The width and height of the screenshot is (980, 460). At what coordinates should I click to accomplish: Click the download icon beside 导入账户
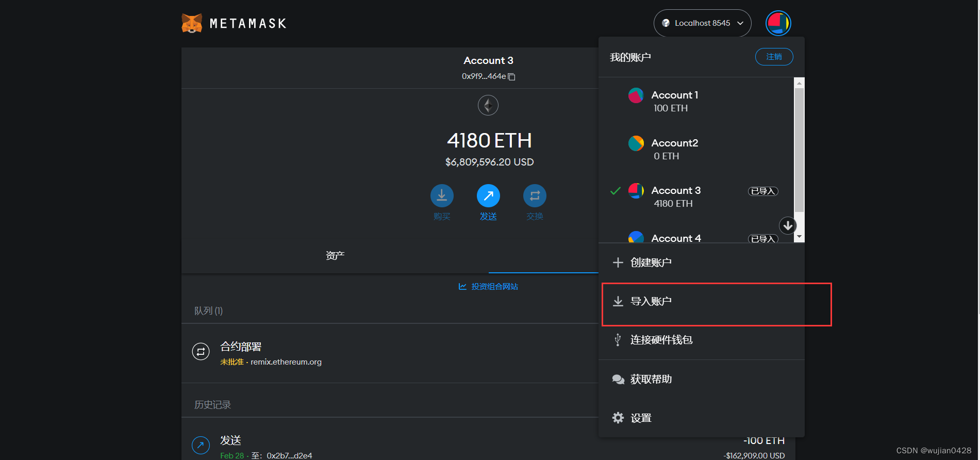[x=618, y=301]
